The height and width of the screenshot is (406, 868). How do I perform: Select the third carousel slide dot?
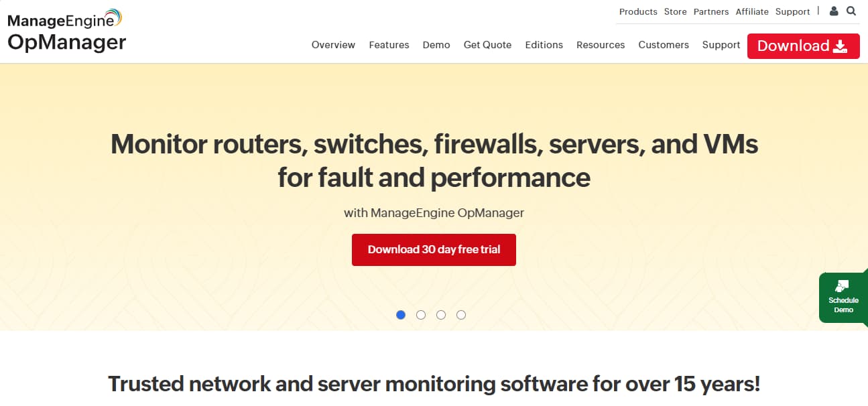[441, 315]
